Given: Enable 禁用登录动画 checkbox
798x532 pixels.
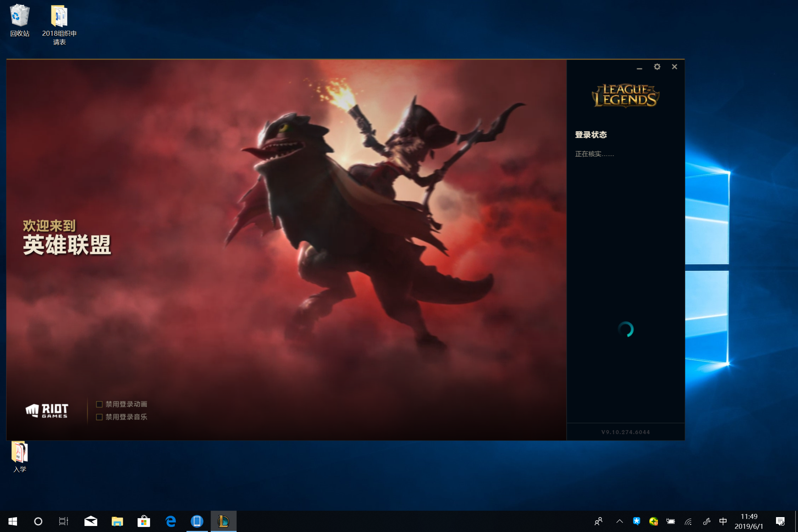Looking at the screenshot, I should (x=99, y=404).
